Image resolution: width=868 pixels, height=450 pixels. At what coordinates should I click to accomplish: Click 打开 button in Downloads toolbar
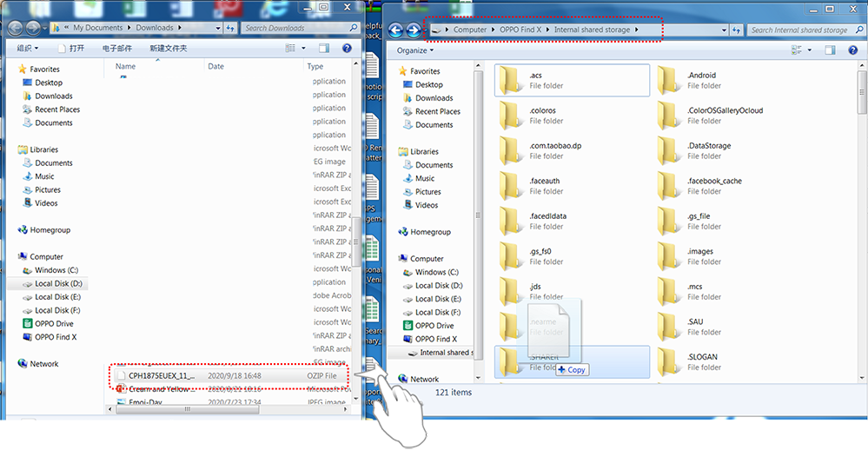[x=71, y=48]
